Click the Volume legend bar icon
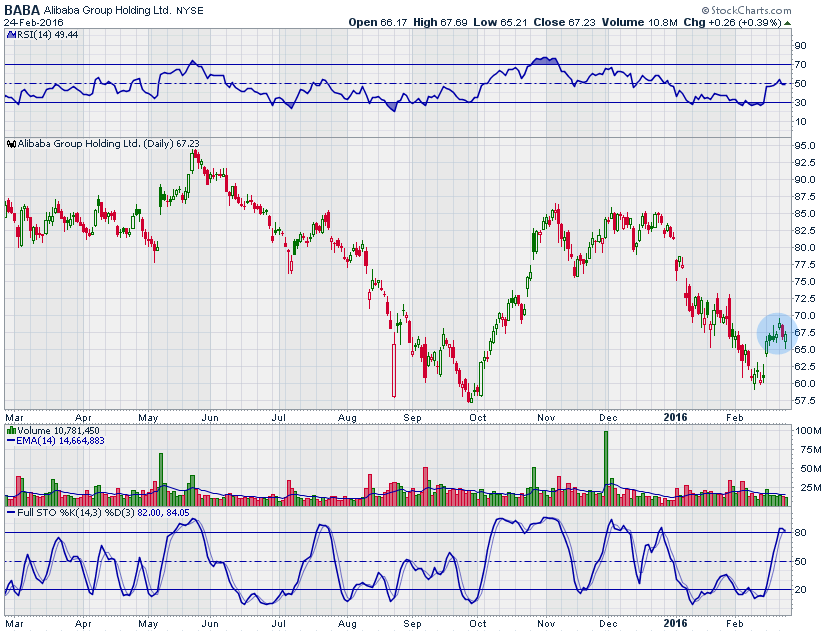This screenshot has width=826, height=633. pyautogui.click(x=11, y=430)
